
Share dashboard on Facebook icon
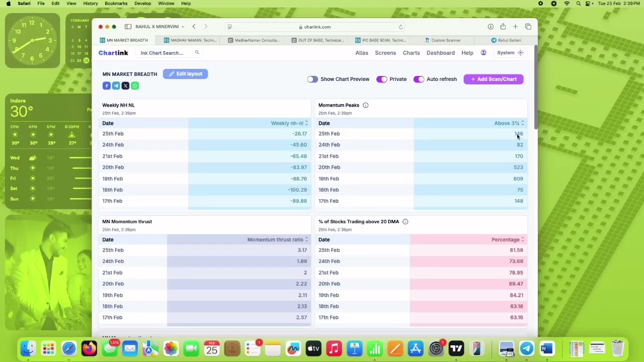click(107, 86)
